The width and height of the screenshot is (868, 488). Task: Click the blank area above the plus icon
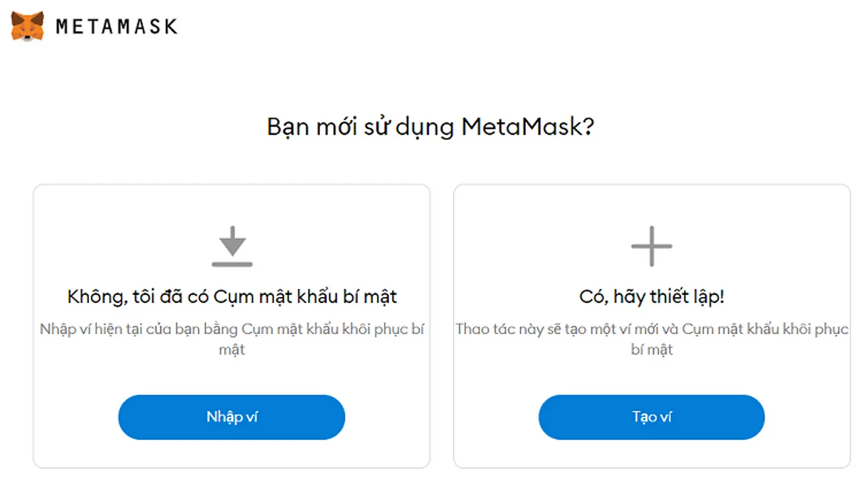pyautogui.click(x=652, y=206)
